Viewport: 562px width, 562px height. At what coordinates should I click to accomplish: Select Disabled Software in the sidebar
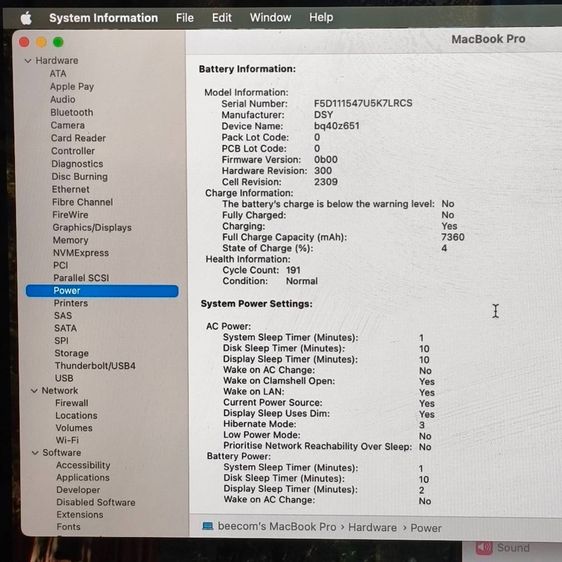(x=96, y=503)
